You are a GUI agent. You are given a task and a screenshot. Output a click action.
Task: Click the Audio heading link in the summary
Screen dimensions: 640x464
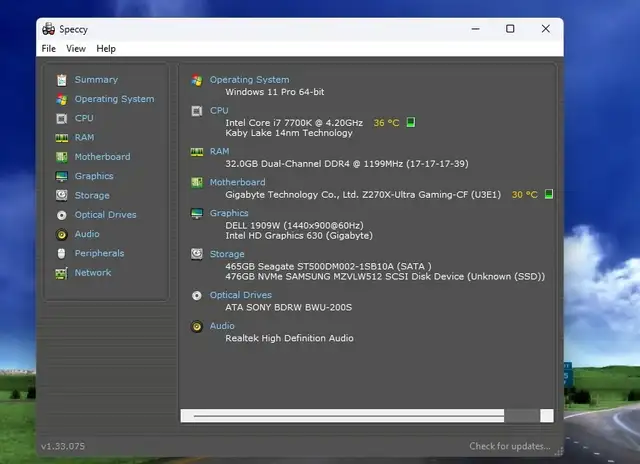tap(222, 326)
